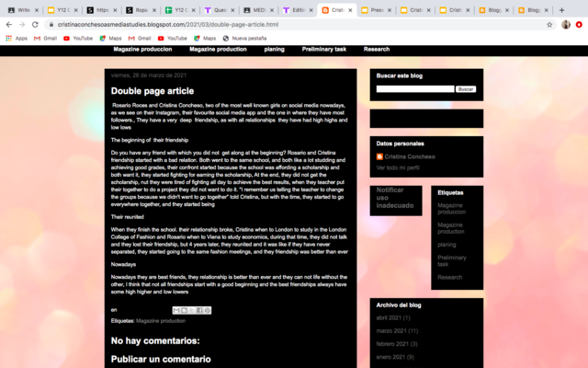
Task: View site info via the padlock icon
Action: 51,25
